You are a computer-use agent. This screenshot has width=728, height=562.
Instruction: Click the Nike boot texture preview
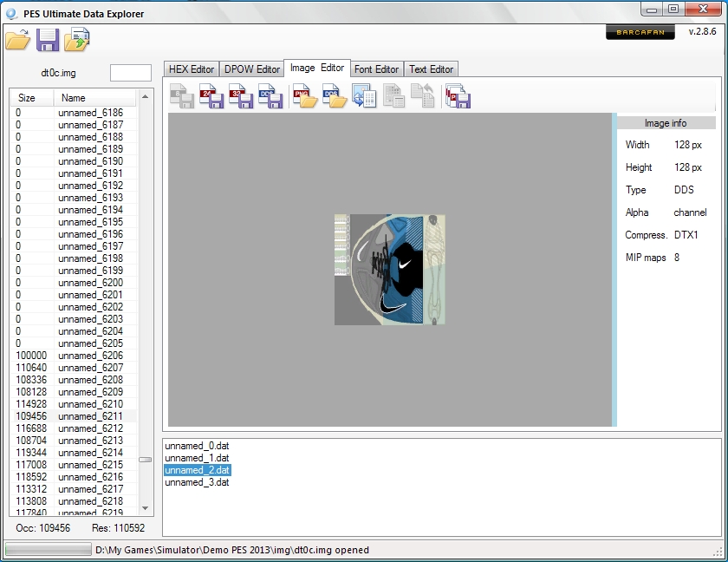coord(389,270)
